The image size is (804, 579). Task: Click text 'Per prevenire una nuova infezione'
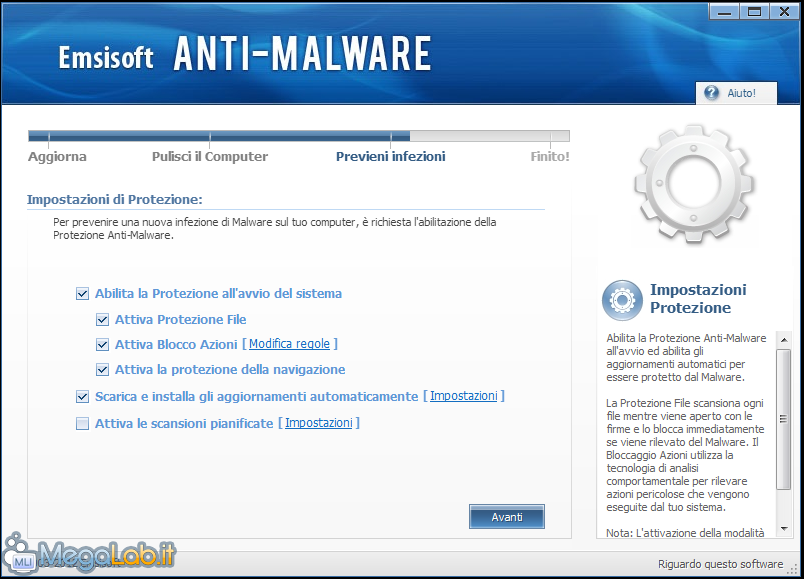click(x=274, y=229)
